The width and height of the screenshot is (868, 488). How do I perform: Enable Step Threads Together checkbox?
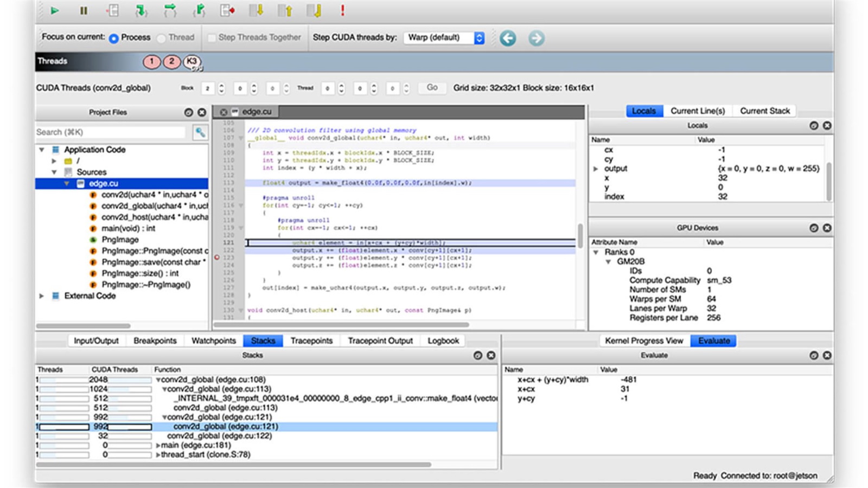tap(212, 38)
